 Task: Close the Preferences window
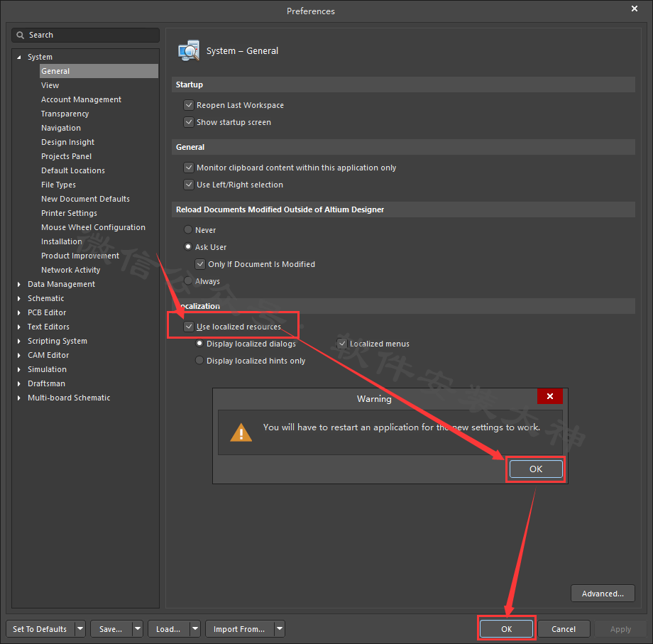(635, 9)
